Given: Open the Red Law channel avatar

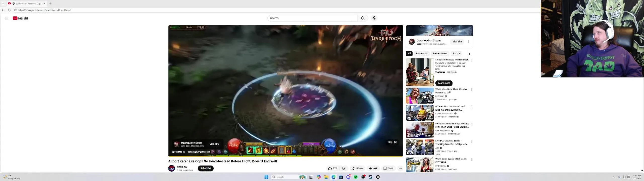Looking at the screenshot, I should [172, 168].
